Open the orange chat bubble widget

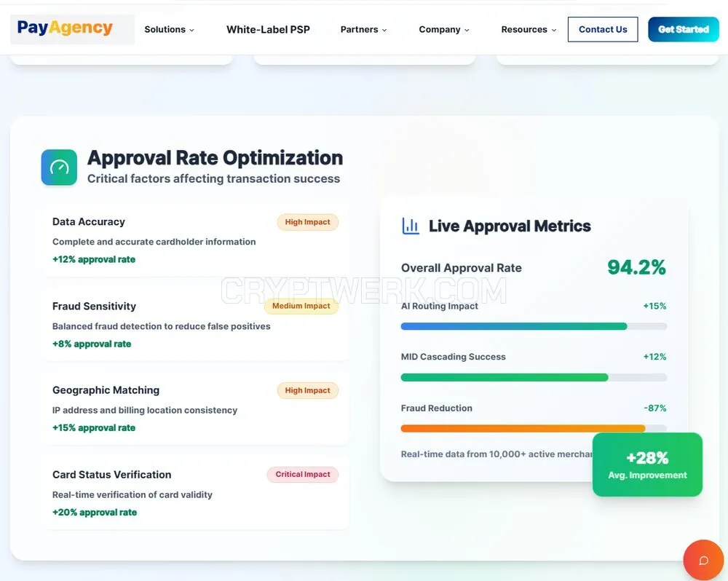[703, 560]
